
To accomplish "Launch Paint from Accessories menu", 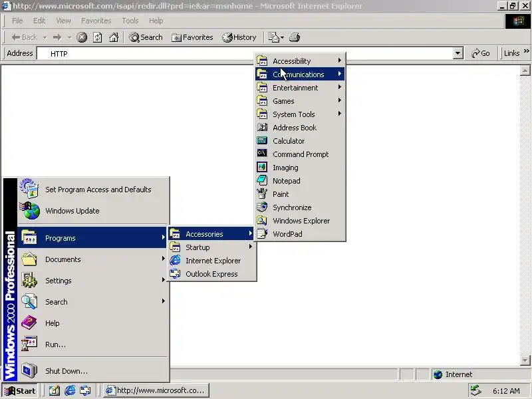I will coord(301,194).
